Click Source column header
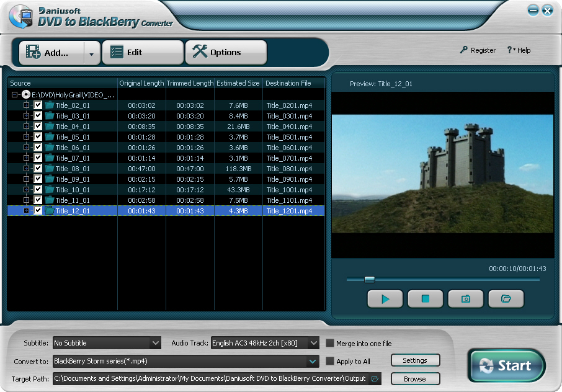This screenshot has width=562, height=392. pyautogui.click(x=63, y=83)
